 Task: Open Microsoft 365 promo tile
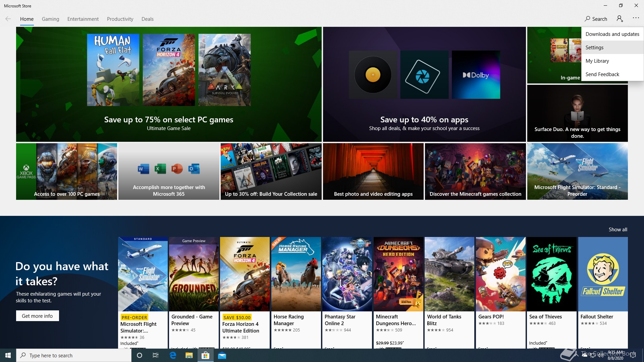pos(169,172)
